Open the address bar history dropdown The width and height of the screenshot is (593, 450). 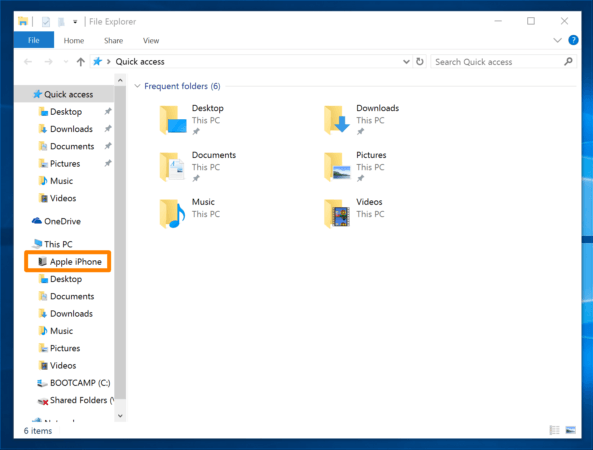coord(406,61)
